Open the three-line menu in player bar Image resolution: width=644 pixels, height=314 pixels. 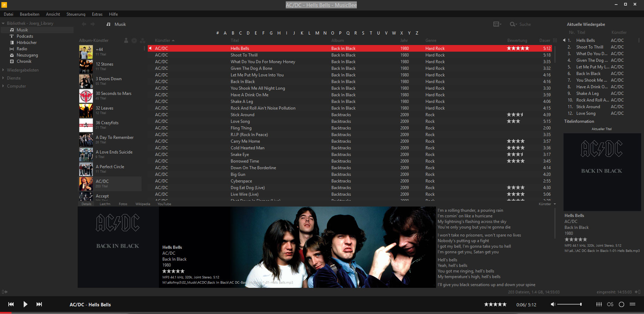[632, 304]
